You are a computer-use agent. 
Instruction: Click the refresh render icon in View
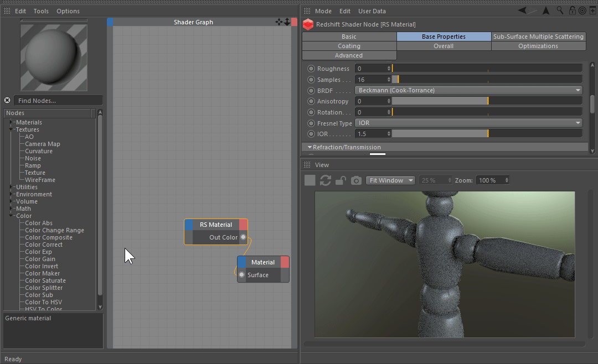point(326,180)
